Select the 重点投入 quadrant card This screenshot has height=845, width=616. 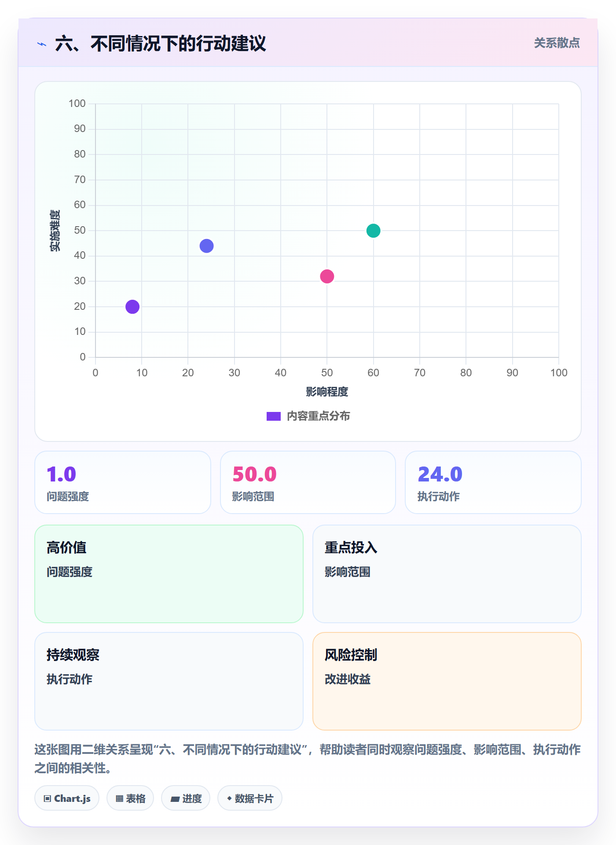click(447, 574)
